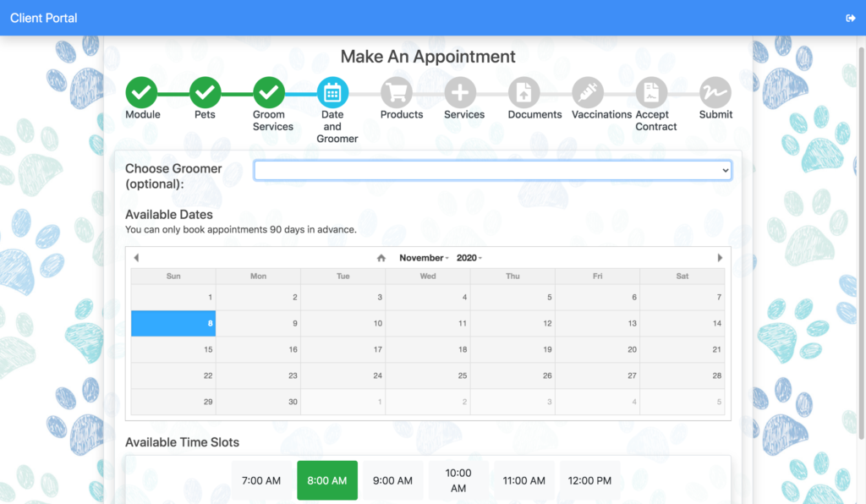Image resolution: width=866 pixels, height=504 pixels.
Task: Click the calendar home icon for today
Action: (381, 258)
